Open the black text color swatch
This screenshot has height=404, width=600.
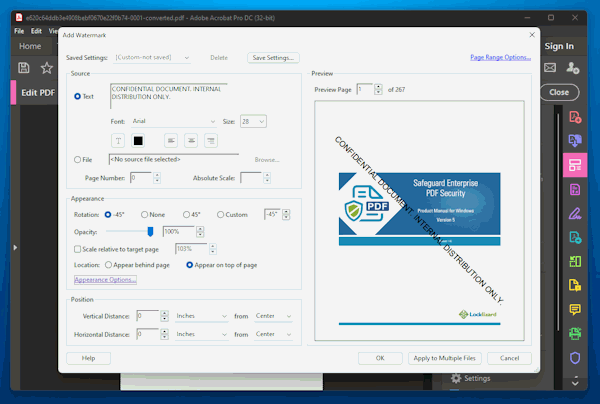click(x=138, y=141)
